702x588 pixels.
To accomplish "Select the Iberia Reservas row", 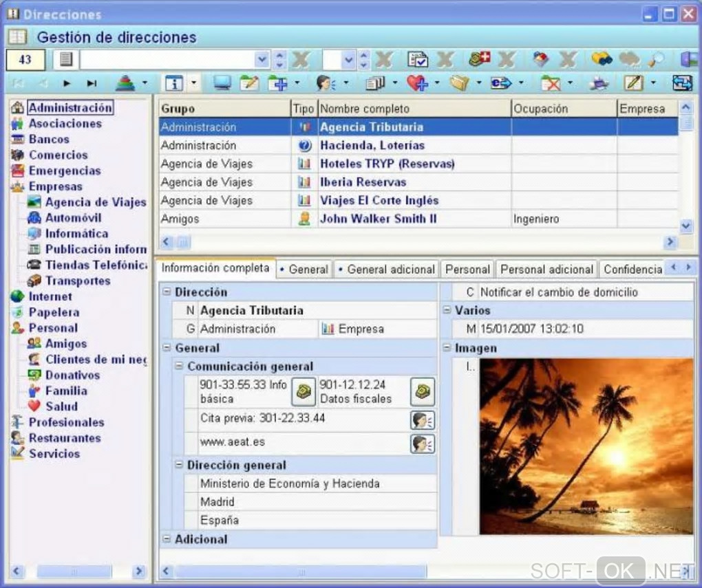I will 418,182.
